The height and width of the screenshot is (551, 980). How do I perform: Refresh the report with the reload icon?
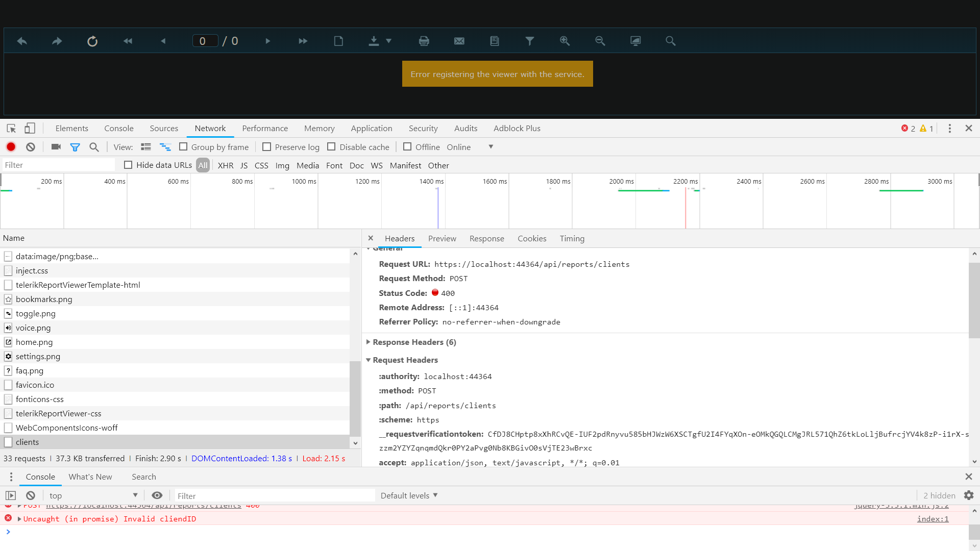tap(92, 41)
